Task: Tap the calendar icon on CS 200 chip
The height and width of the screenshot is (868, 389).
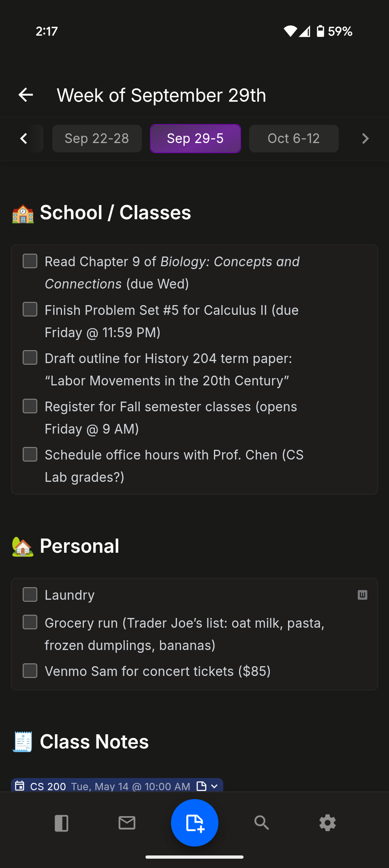Action: (20, 786)
